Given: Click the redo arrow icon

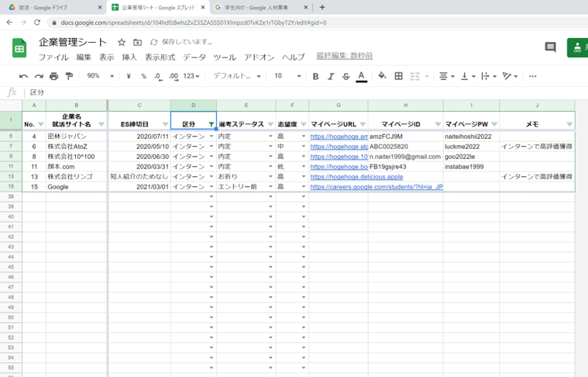Looking at the screenshot, I should click(39, 76).
